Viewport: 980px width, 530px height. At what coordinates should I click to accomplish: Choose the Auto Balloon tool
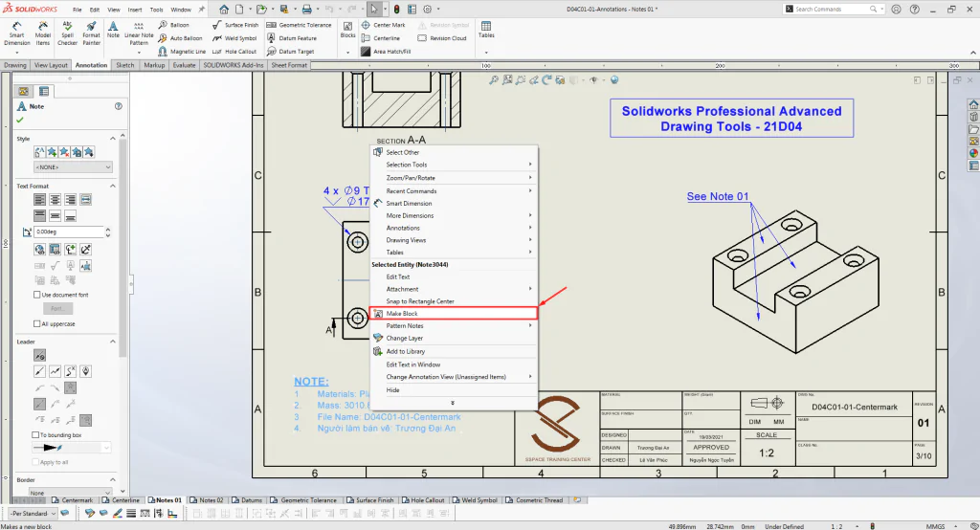click(x=180, y=38)
